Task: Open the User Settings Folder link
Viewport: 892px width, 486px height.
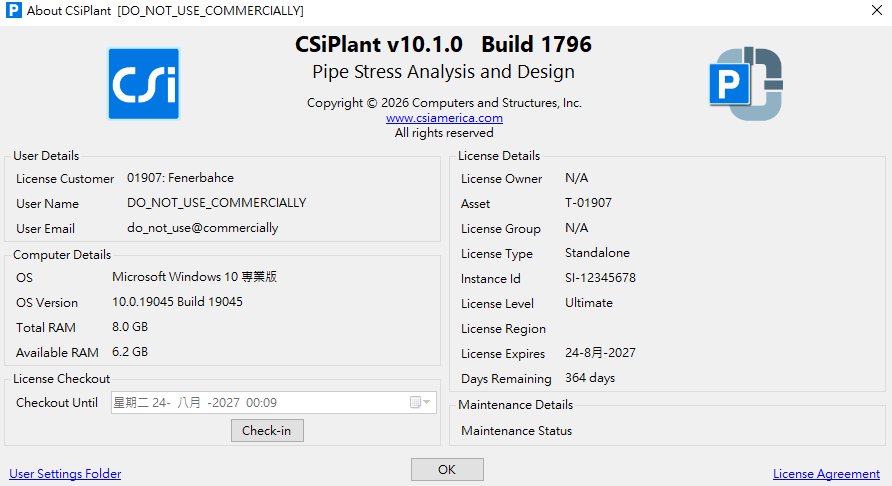Action: [x=65, y=473]
